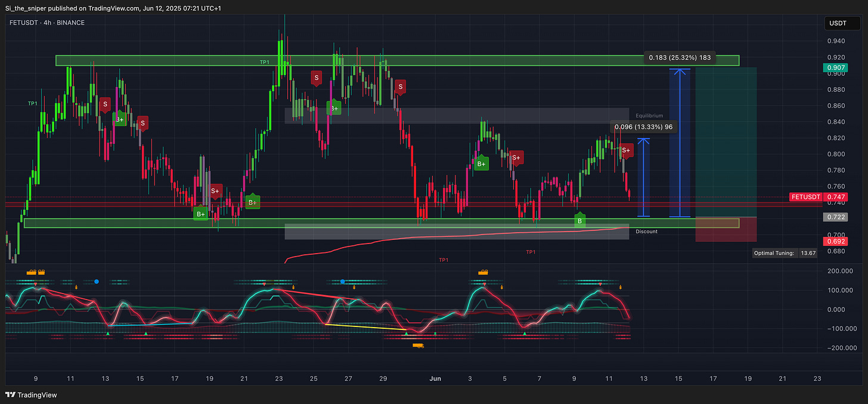Click the 7 date label on time axis
Image resolution: width=868 pixels, height=404 pixels.
coord(540,378)
